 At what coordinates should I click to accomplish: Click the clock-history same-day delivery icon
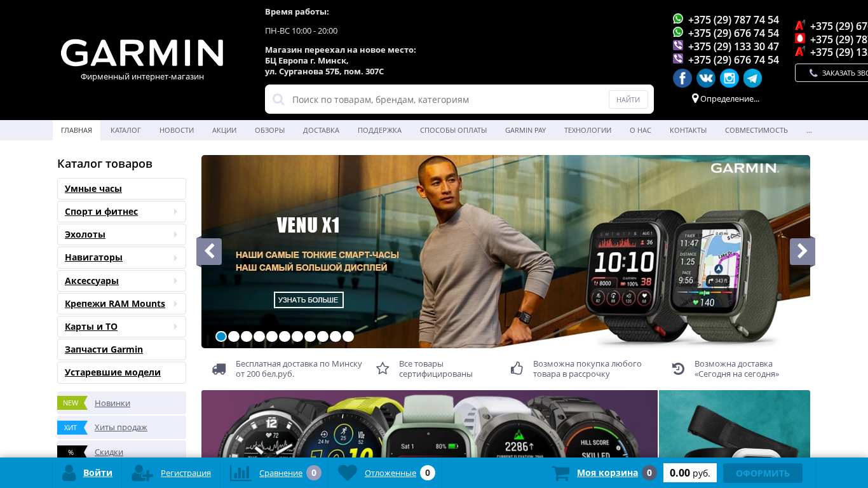[x=678, y=369]
